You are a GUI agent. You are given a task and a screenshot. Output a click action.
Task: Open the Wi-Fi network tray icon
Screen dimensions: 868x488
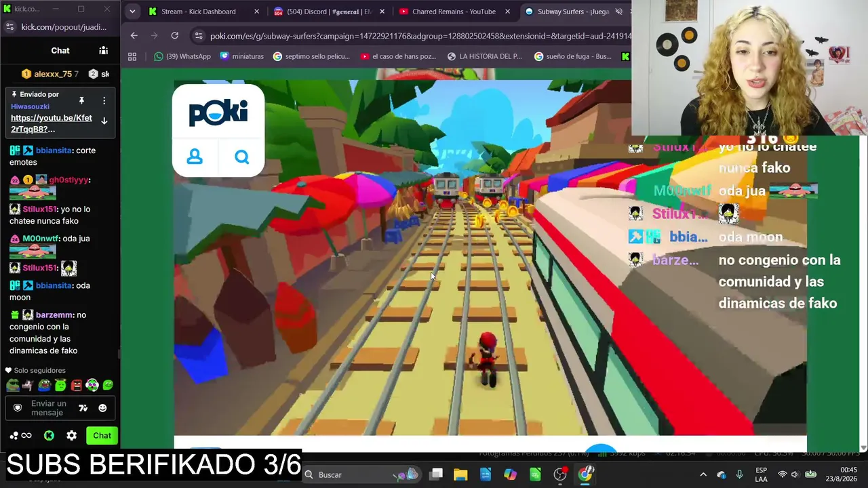[x=783, y=474]
